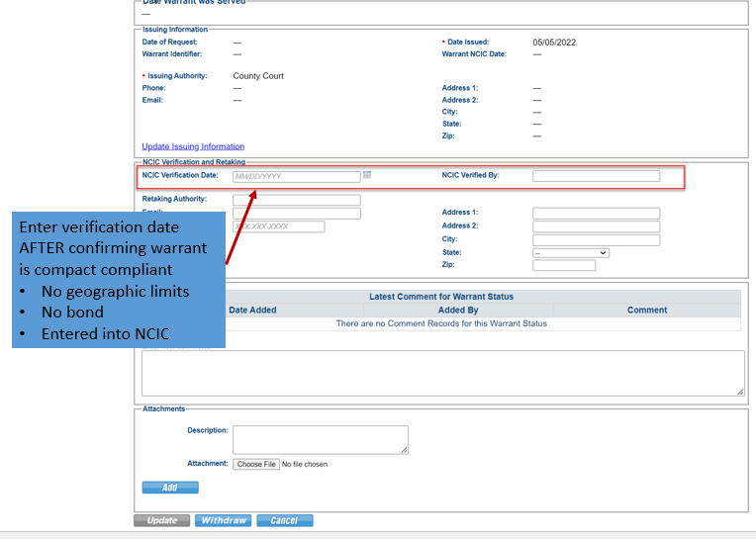Click the Added By column header
Screen dimensions: 756x539
(x=458, y=311)
